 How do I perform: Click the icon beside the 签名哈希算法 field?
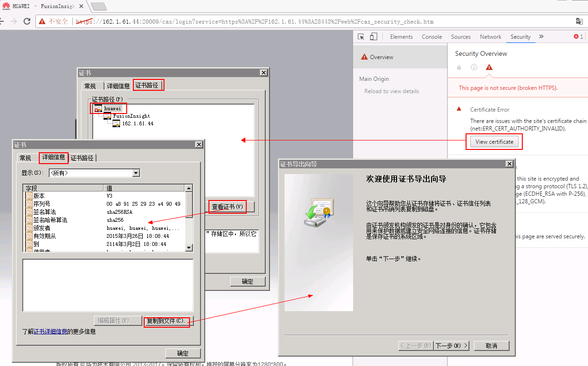[x=29, y=220]
